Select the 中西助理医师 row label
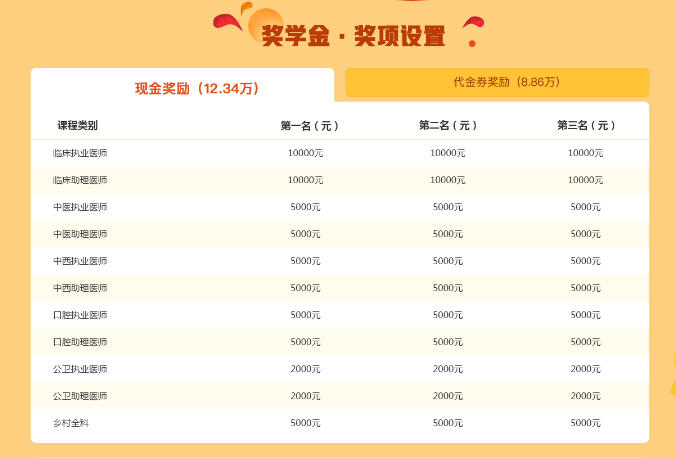This screenshot has height=458, width=676. click(x=80, y=288)
